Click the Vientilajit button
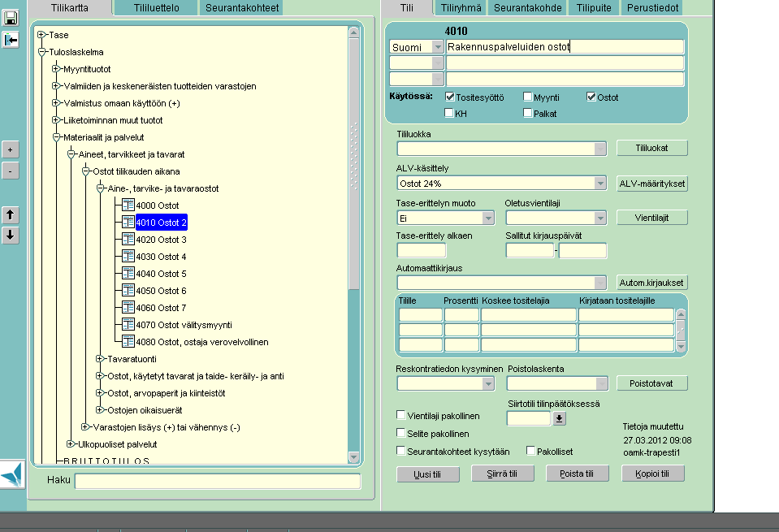The height and width of the screenshot is (532, 779). click(x=651, y=218)
